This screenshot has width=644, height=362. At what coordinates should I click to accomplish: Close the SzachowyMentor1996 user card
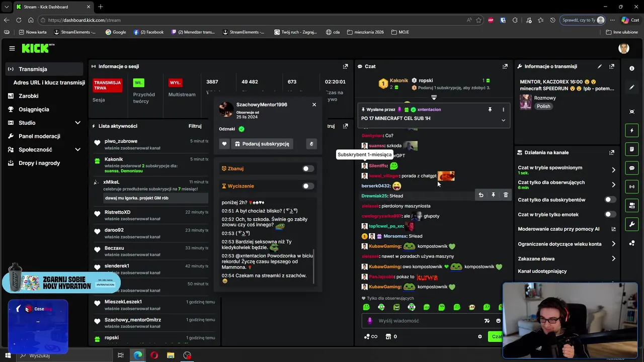coord(314,105)
